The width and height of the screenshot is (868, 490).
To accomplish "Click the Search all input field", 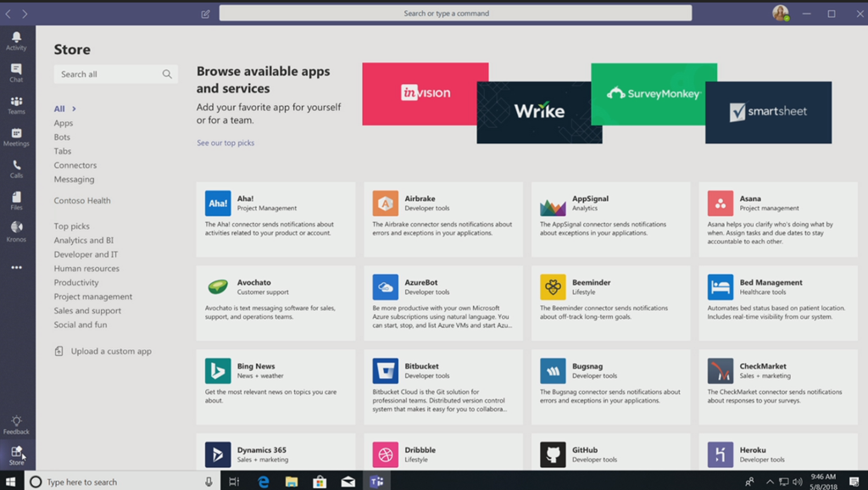I will click(x=106, y=75).
